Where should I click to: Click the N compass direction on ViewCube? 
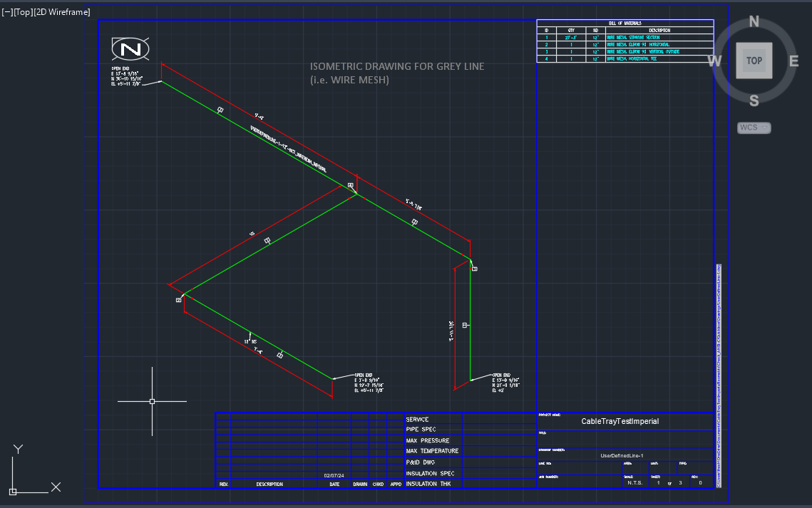pyautogui.click(x=754, y=21)
